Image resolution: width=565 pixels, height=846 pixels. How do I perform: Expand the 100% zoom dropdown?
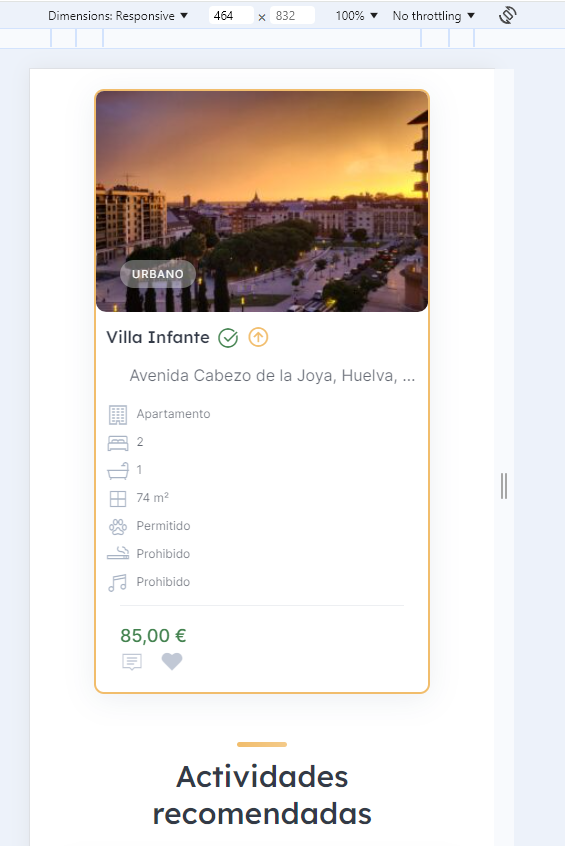[356, 16]
